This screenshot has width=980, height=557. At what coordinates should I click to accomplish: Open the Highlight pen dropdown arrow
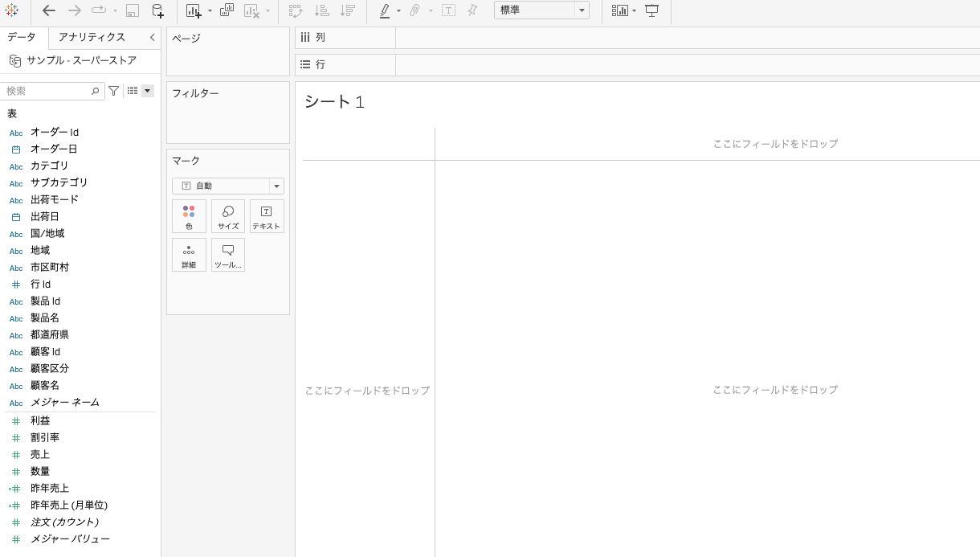[398, 11]
